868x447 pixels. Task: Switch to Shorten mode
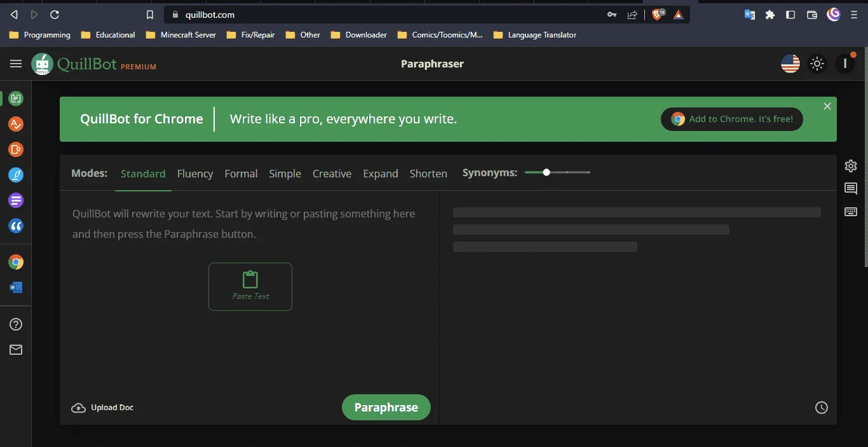(x=428, y=174)
